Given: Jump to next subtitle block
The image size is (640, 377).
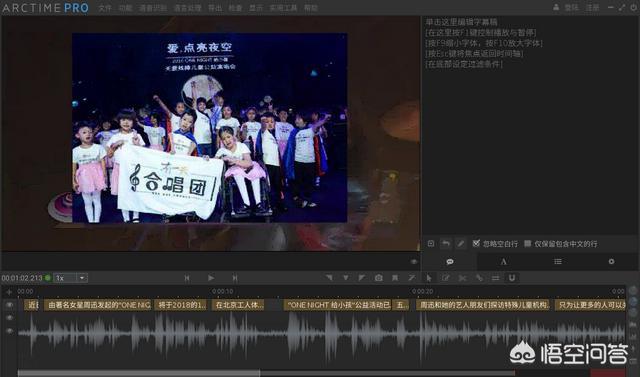Looking at the screenshot, I should click(x=235, y=278).
